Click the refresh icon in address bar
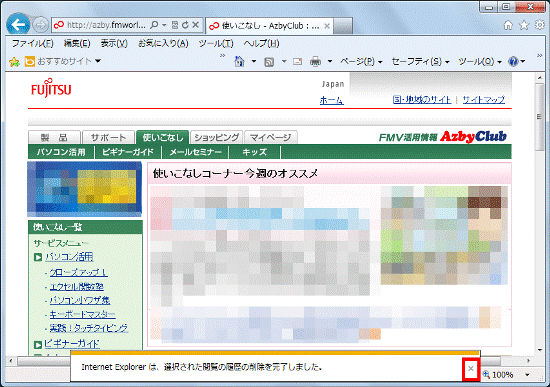550x387 pixels. [x=185, y=25]
